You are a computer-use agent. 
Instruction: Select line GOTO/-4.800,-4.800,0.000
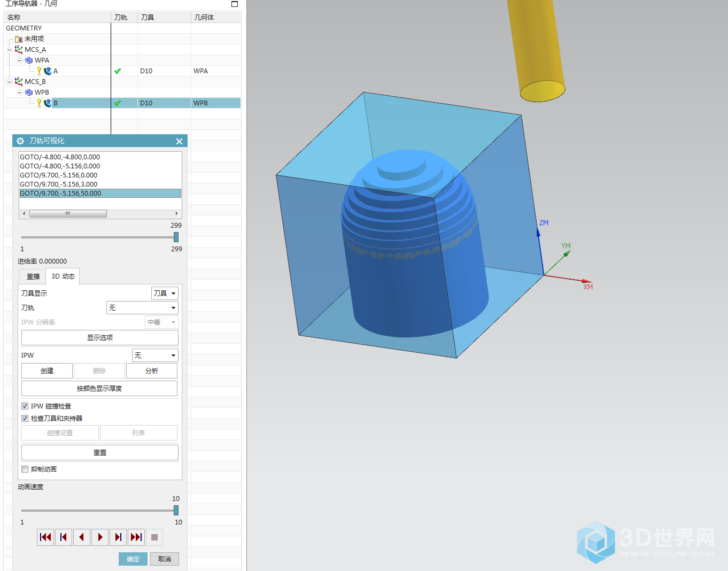pos(100,157)
